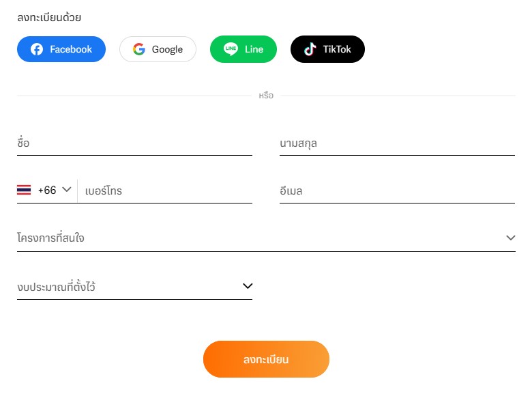Click the green Line chat bubble icon

click(231, 49)
